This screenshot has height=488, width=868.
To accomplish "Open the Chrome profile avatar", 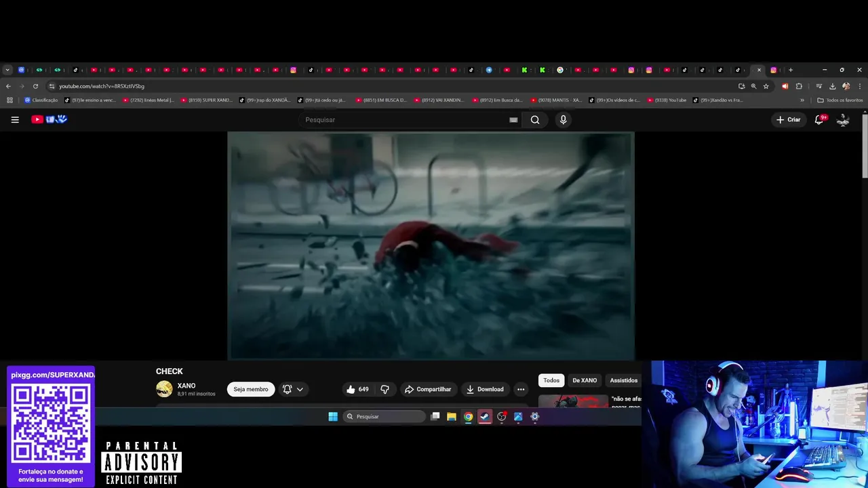I will [x=846, y=86].
